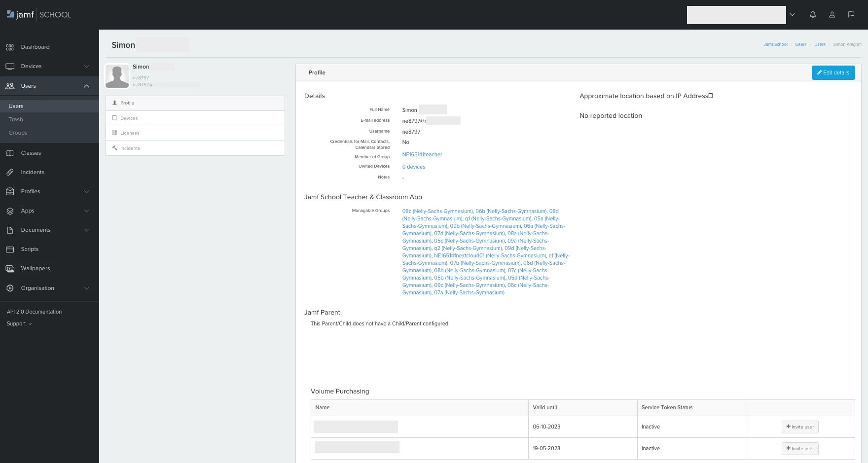The image size is (868, 463).
Task: Expand the Apps sidebar chevron
Action: pyautogui.click(x=87, y=211)
